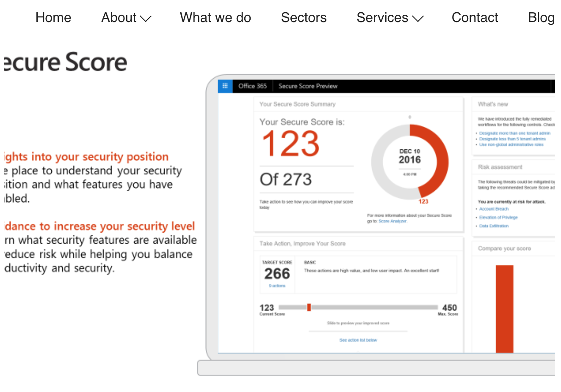Image resolution: width=561 pixels, height=392 pixels.
Task: Click the Home navigation item
Action: coord(53,18)
